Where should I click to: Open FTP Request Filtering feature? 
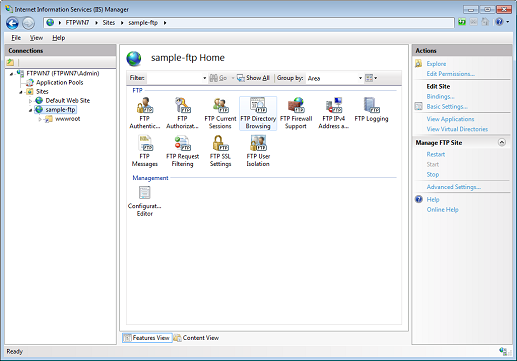182,151
